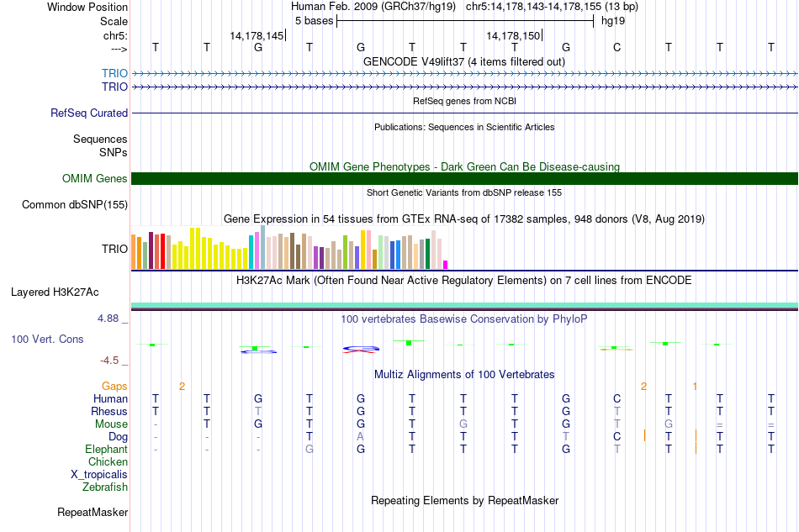
Task: Click the OMIM Gene Phenotypes track title
Action: tap(465, 167)
